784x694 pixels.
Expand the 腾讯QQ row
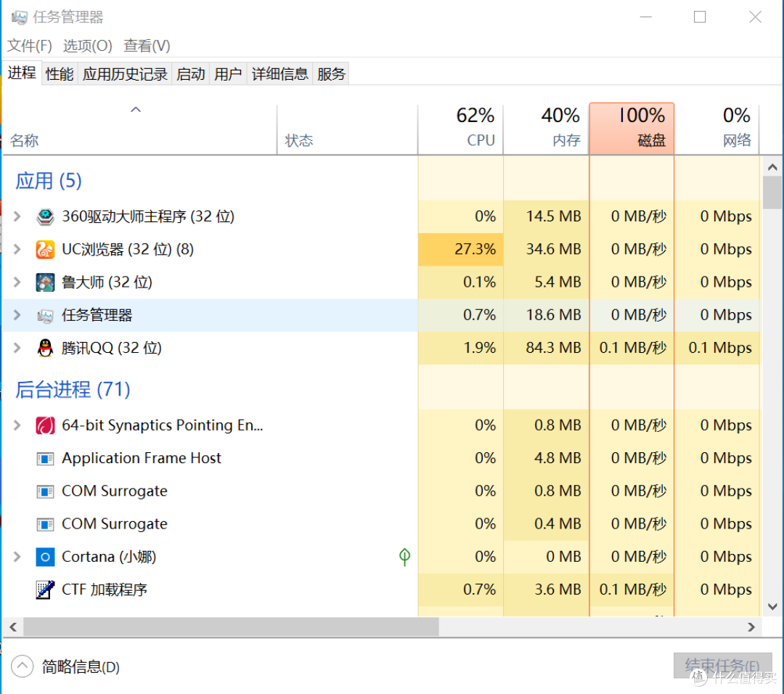click(17, 348)
